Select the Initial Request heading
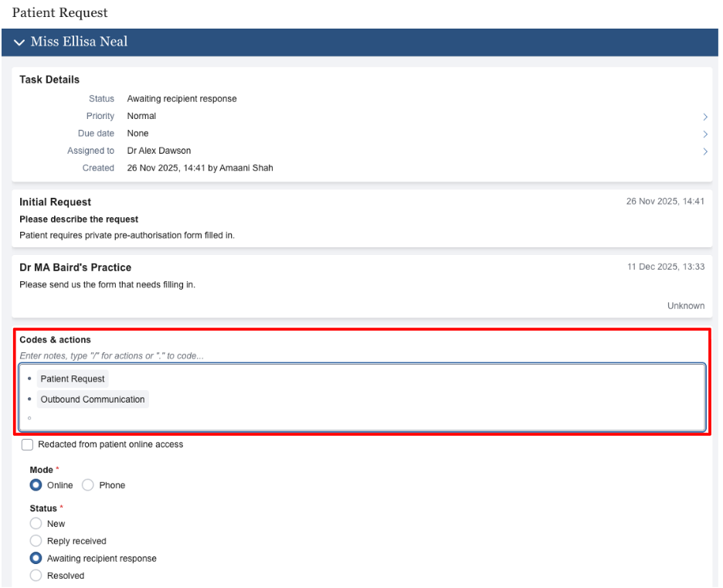 [x=56, y=202]
